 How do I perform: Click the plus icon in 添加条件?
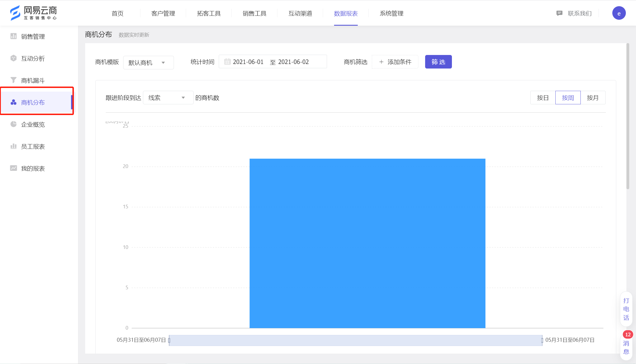point(381,62)
